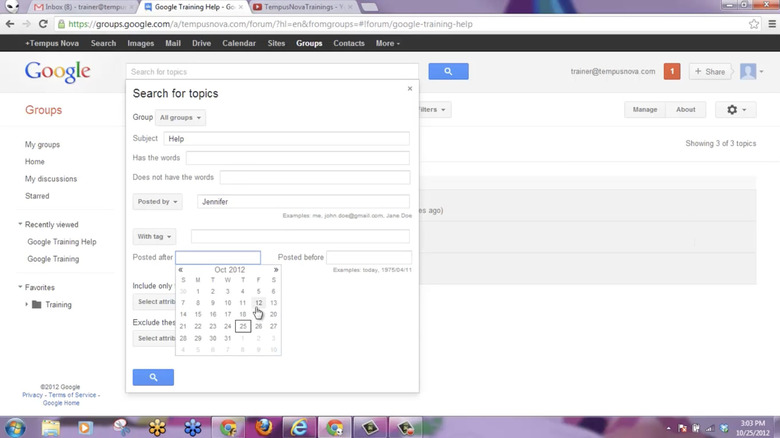The image size is (780, 438).
Task: Go to previous month in calendar
Action: click(181, 270)
